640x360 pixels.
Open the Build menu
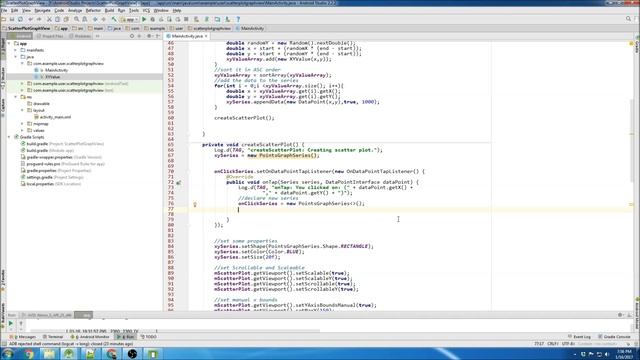pos(109,10)
